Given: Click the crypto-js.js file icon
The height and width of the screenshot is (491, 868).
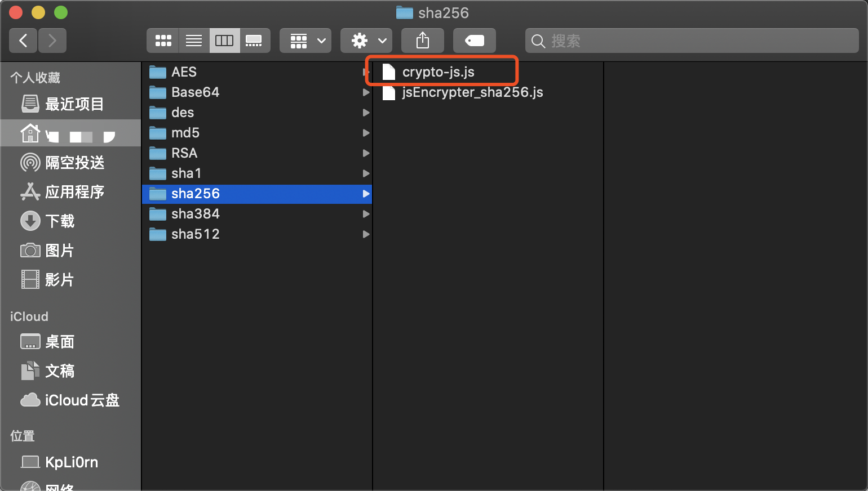Looking at the screenshot, I should (389, 72).
